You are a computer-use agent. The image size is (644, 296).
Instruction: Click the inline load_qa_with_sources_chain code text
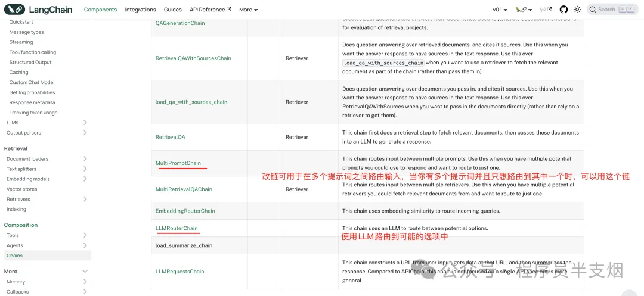point(383,63)
